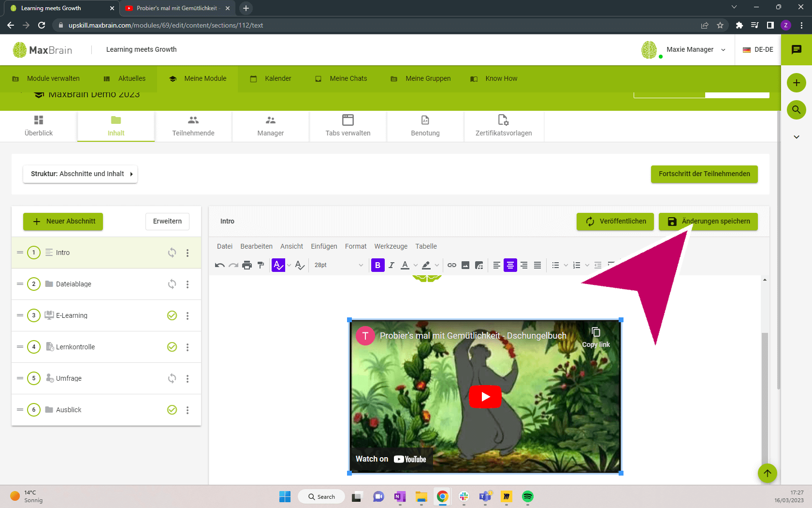The height and width of the screenshot is (508, 812).
Task: Add a Neuer Abschnitt
Action: [x=63, y=222]
